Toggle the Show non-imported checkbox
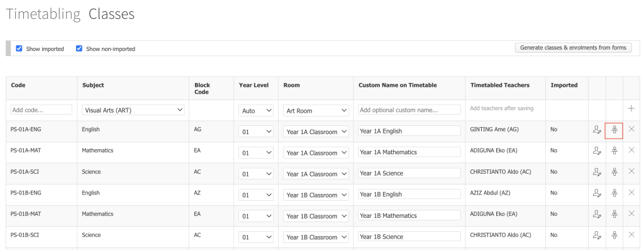This screenshot has height=250, width=644. pyautogui.click(x=79, y=48)
